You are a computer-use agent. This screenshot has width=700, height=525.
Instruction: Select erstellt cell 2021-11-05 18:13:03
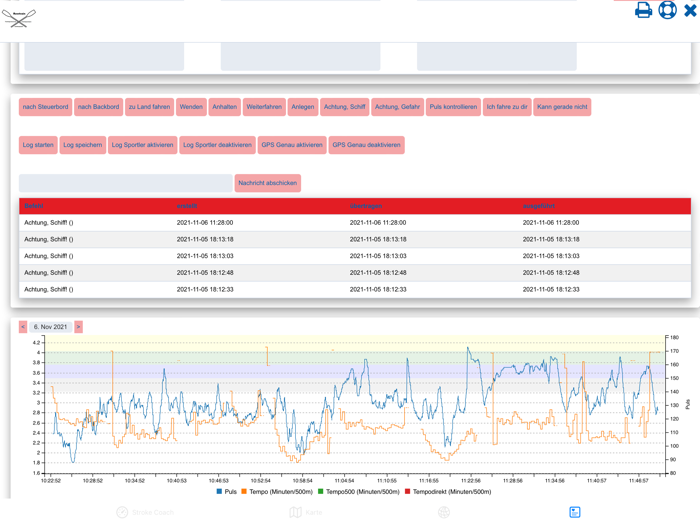(205, 256)
